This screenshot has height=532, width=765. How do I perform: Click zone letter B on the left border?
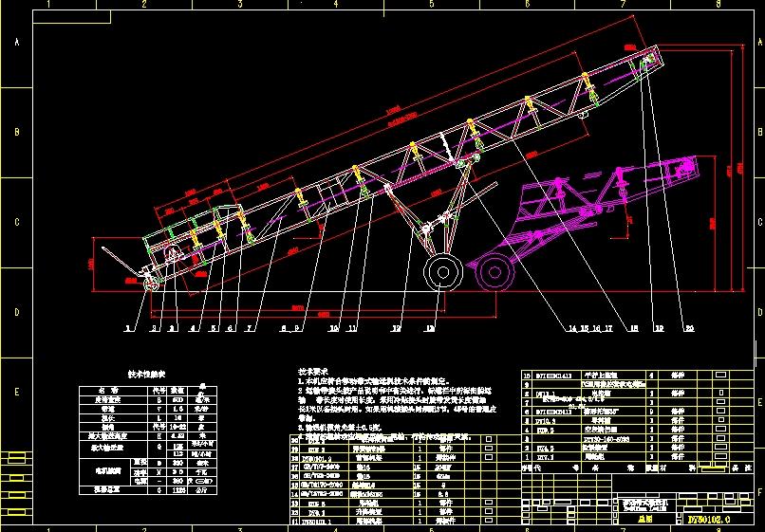(17, 132)
